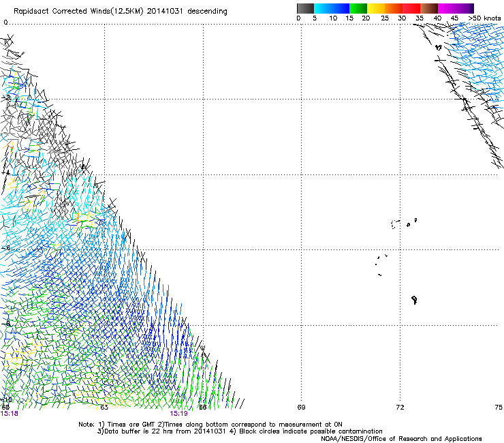The width and height of the screenshot is (504, 443).
Task: Click the '-6' latitude axis label
Action: point(6,247)
